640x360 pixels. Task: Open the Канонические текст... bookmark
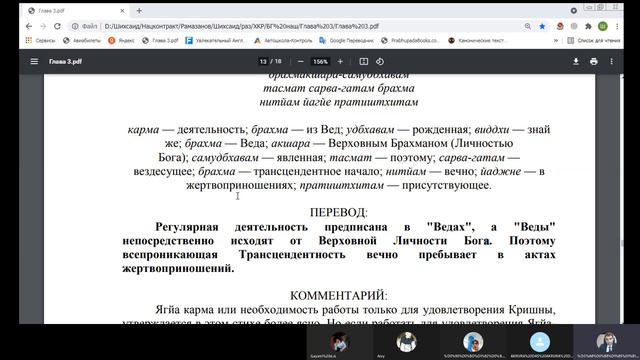tap(477, 40)
